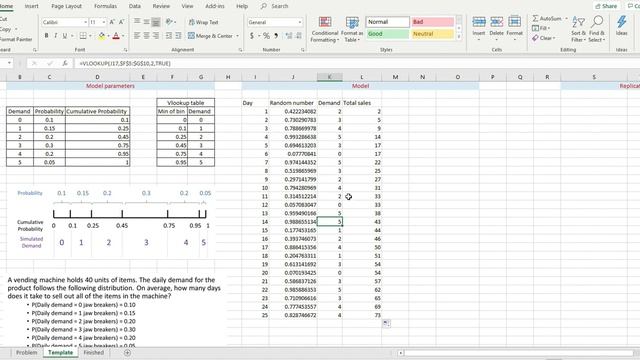Click the Paste Options smart tag below the table
Image resolution: width=640 pixels, height=360 pixels.
click(386, 323)
